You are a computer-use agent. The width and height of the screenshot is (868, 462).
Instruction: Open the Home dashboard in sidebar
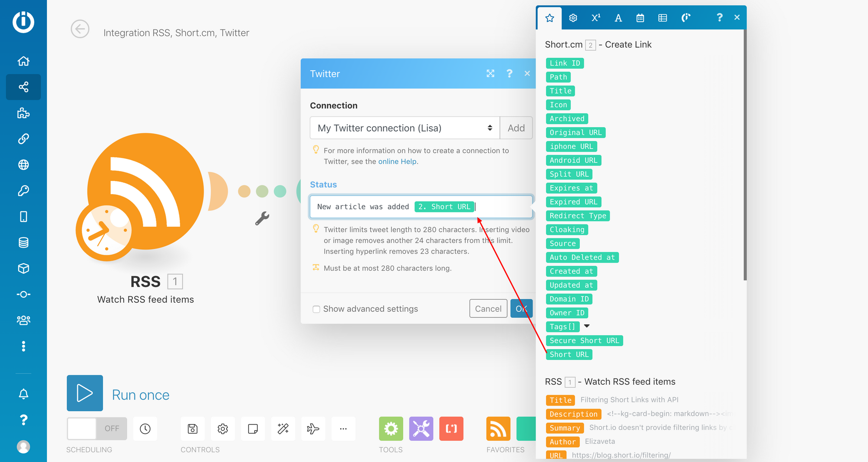(x=23, y=61)
